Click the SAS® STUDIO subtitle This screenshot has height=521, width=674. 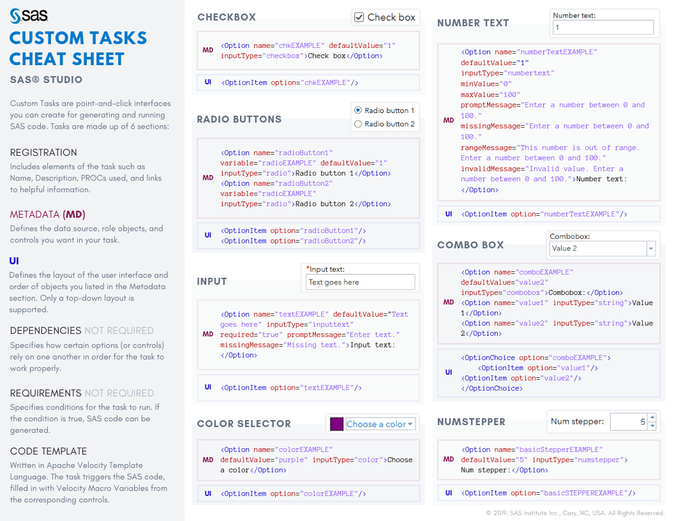tap(46, 80)
